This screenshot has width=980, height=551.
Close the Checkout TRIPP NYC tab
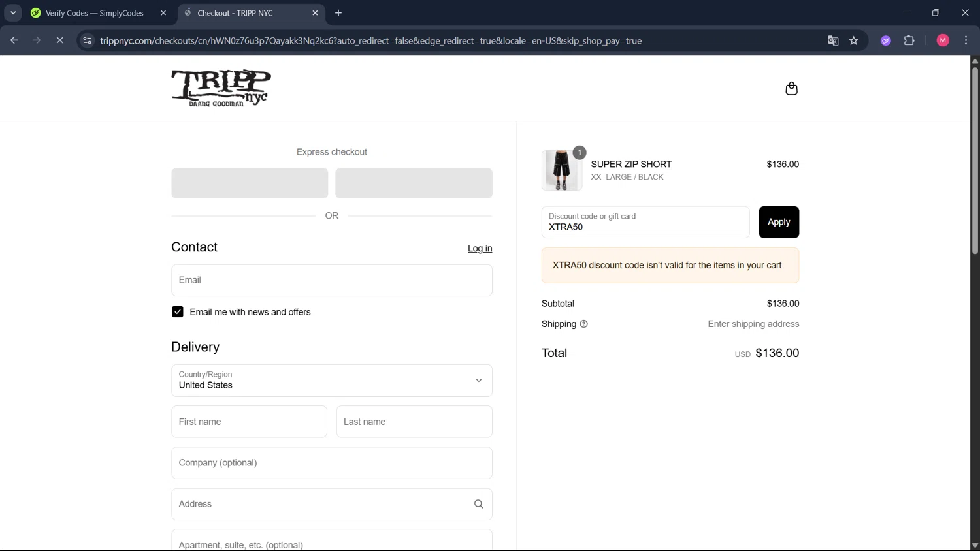[315, 13]
